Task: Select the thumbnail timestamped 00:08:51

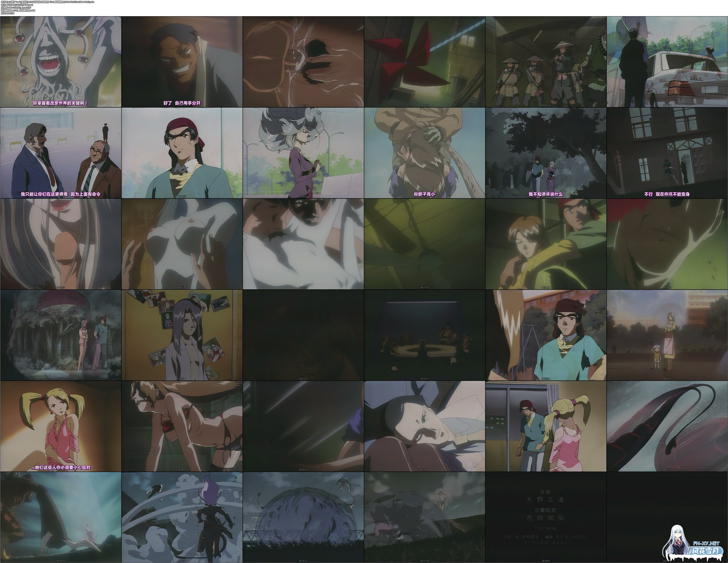Action: 182,153
